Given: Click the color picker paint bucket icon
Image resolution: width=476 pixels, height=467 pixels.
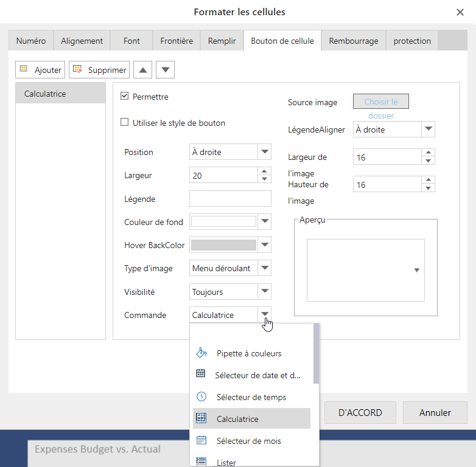Looking at the screenshot, I should (201, 353).
